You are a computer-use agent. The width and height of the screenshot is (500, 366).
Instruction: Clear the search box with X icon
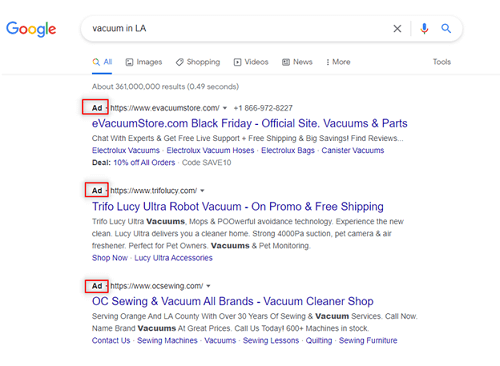[397, 29]
